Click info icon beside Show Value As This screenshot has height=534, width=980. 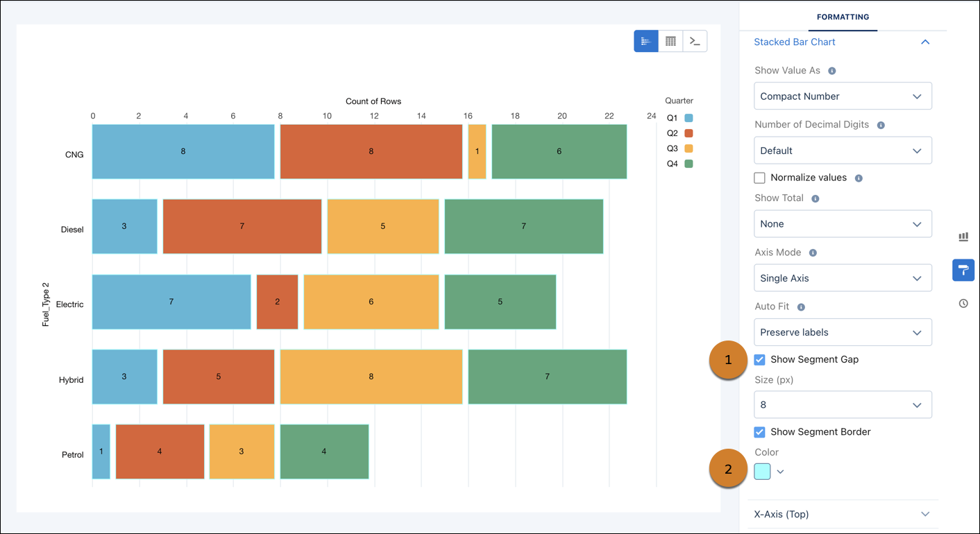pyautogui.click(x=832, y=71)
